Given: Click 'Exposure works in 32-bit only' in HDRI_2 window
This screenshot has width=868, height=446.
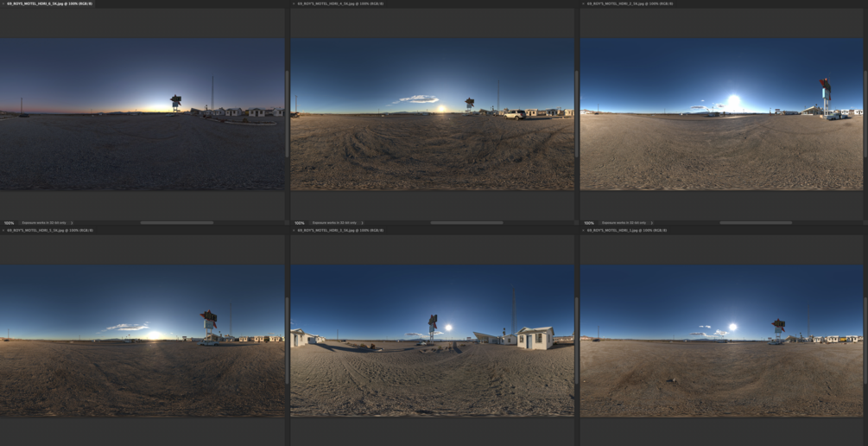Looking at the screenshot, I should coord(624,223).
